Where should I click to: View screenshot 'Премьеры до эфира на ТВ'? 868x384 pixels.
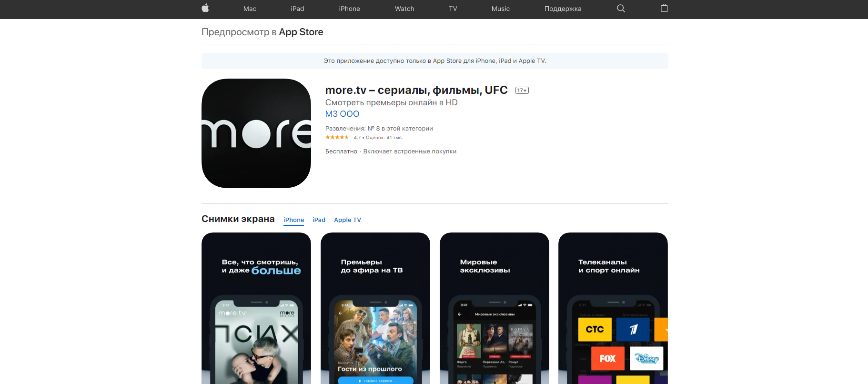point(375,308)
